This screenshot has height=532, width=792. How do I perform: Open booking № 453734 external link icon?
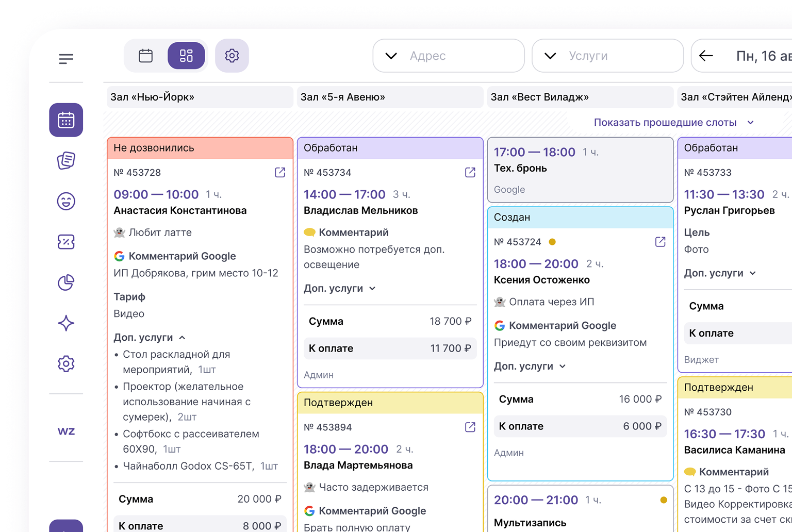click(470, 172)
